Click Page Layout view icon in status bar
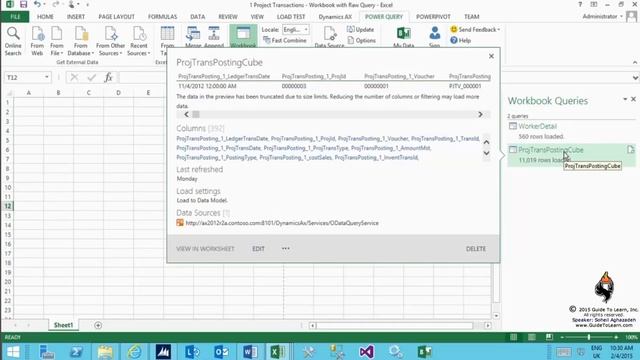The image size is (640, 360). point(531,337)
